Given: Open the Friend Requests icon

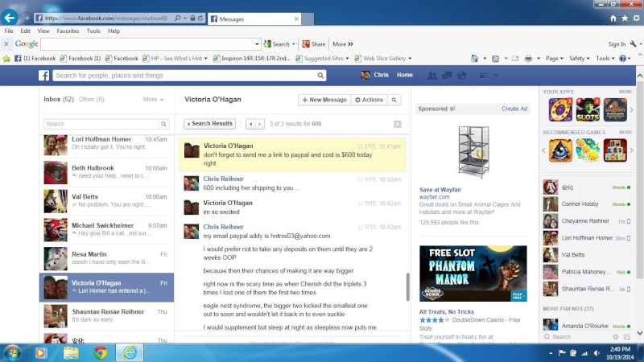Looking at the screenshot, I should (x=431, y=75).
